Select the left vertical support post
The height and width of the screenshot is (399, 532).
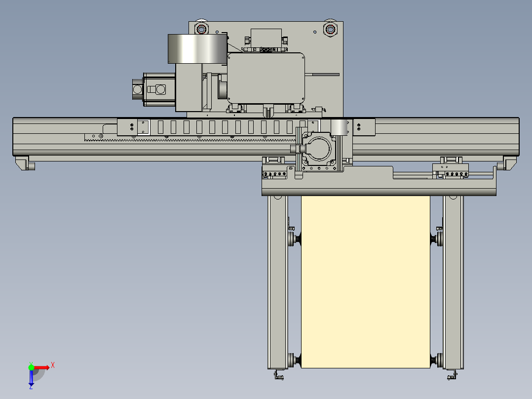click(278, 282)
